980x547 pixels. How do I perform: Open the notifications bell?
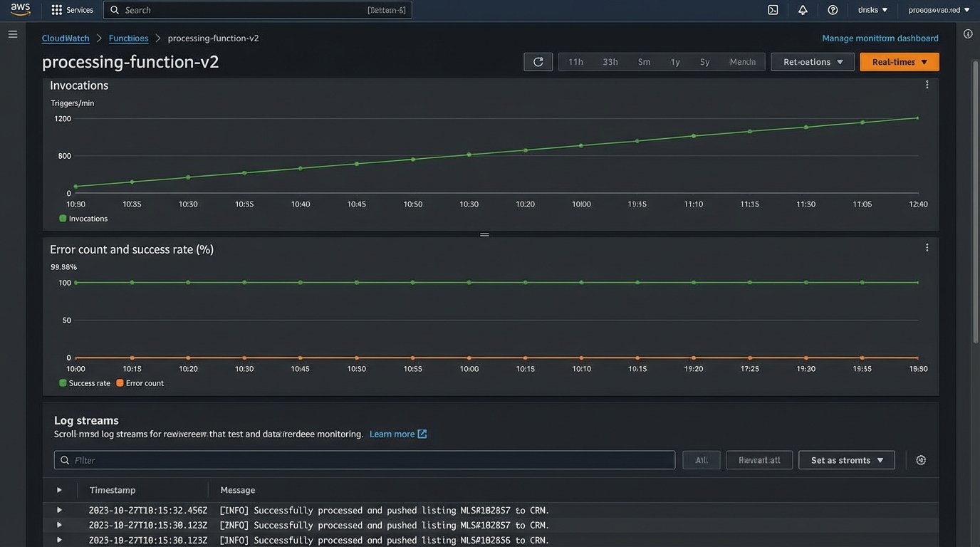[x=803, y=10]
